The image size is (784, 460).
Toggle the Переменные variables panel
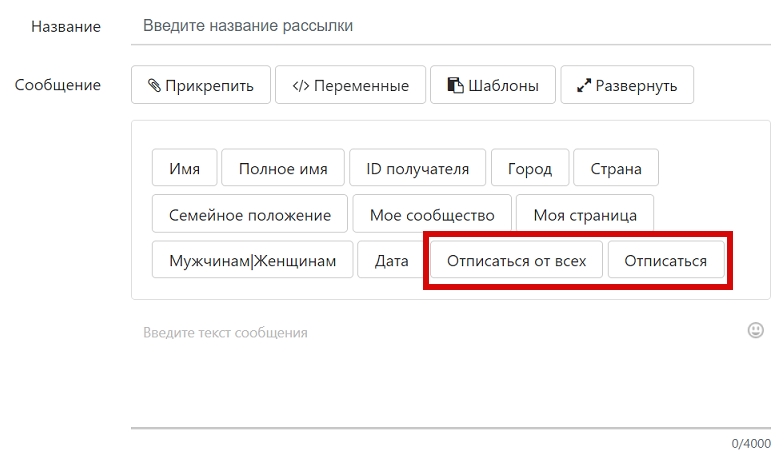click(x=350, y=85)
